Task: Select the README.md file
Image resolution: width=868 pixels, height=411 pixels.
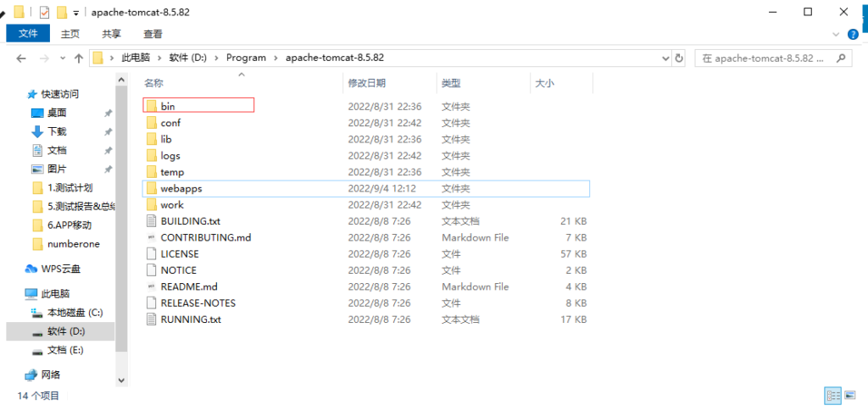Action: pos(188,286)
